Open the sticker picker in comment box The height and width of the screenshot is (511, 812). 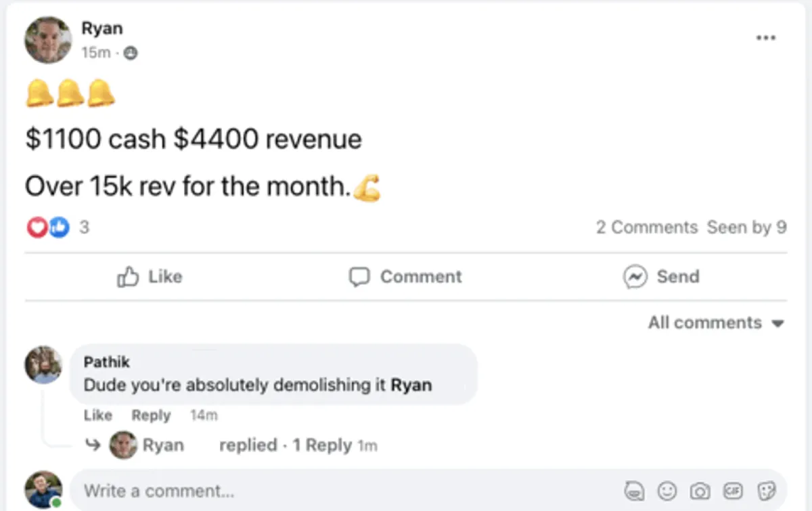pos(765,491)
